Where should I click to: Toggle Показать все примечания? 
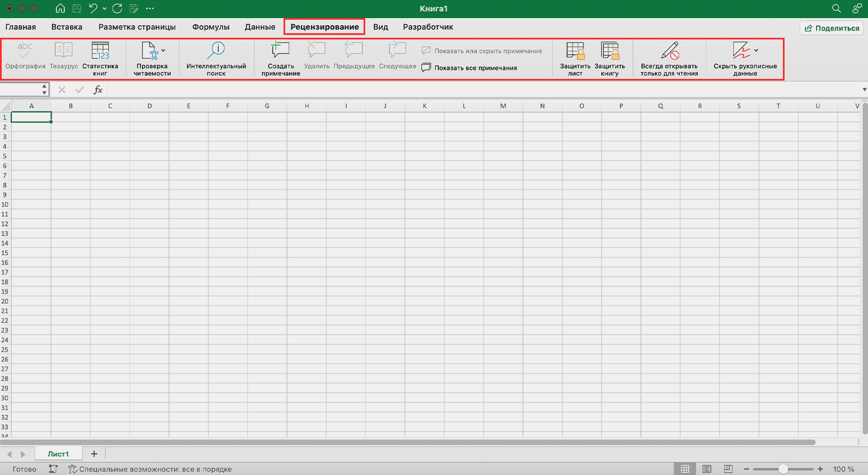[x=470, y=68]
